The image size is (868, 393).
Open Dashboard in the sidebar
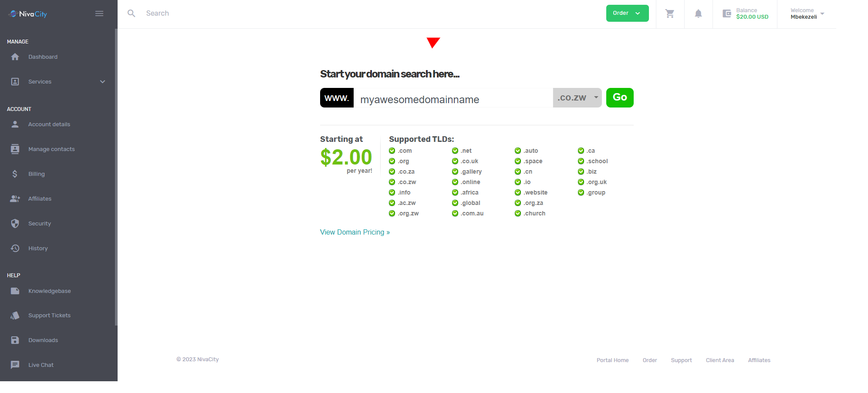pos(43,57)
